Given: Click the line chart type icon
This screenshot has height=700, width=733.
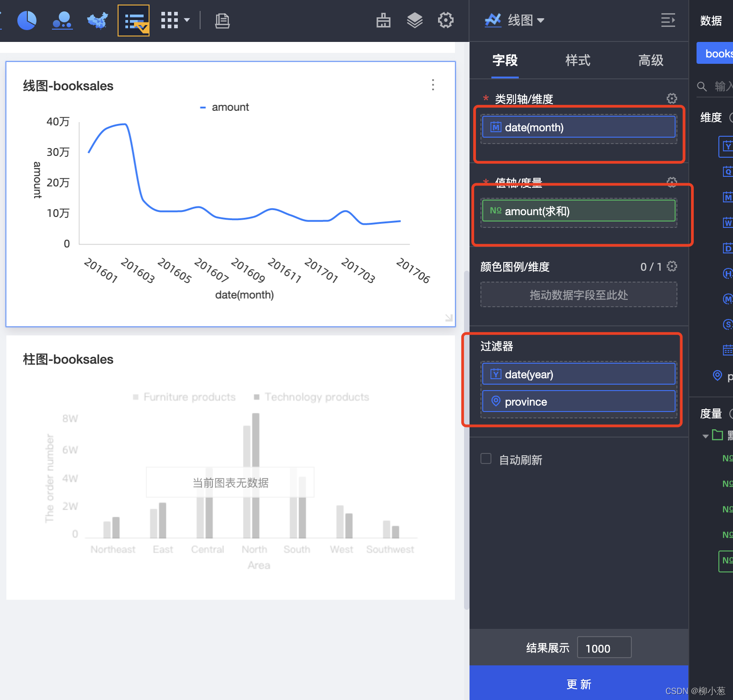Looking at the screenshot, I should [x=493, y=20].
